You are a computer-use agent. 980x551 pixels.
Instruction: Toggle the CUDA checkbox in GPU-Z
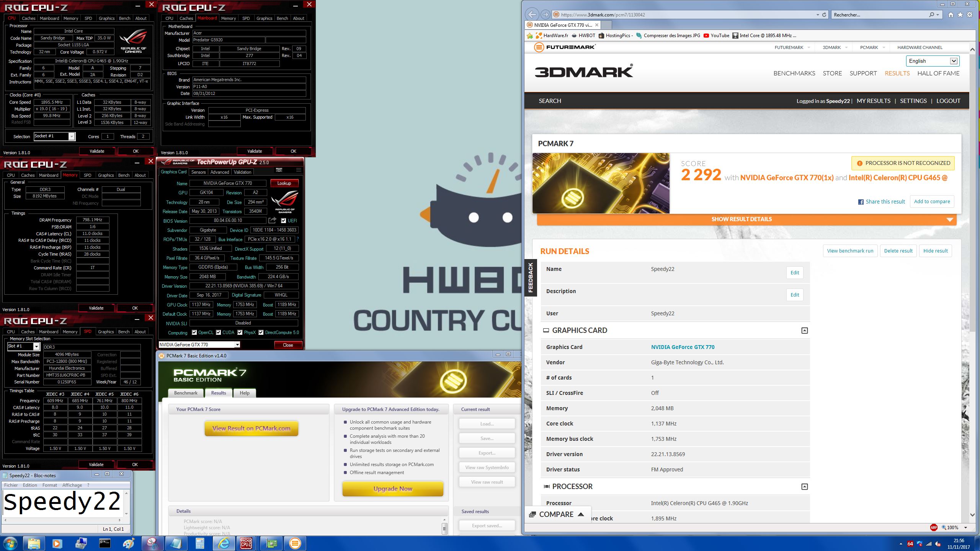pos(218,333)
